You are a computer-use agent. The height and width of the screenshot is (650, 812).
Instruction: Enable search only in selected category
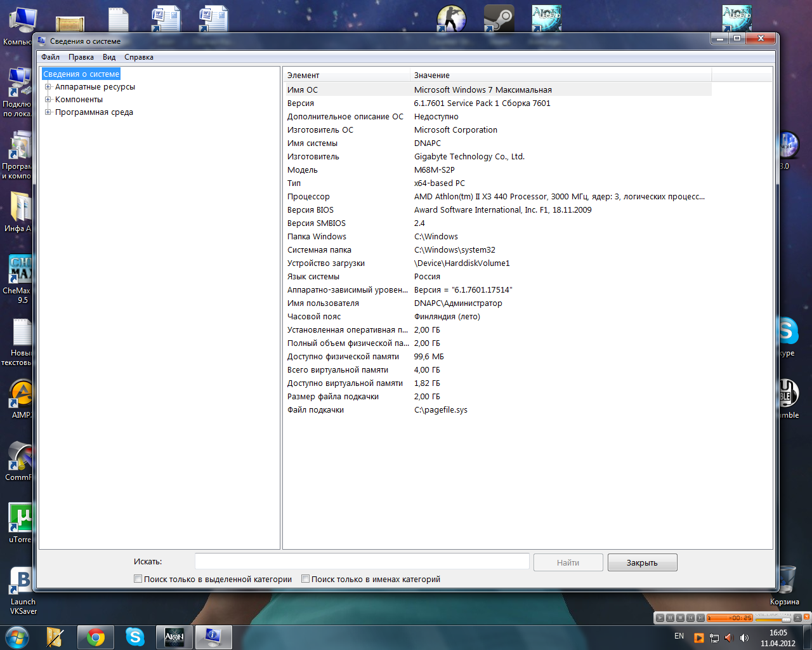138,579
